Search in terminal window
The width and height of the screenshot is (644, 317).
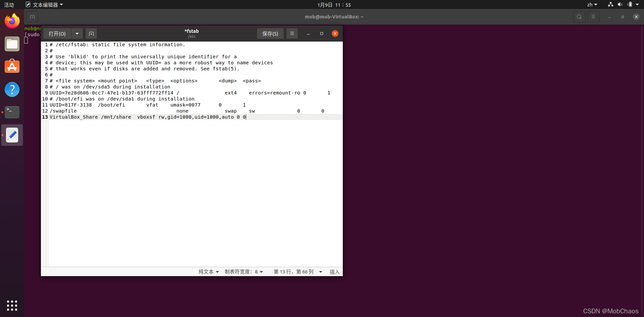tap(579, 17)
